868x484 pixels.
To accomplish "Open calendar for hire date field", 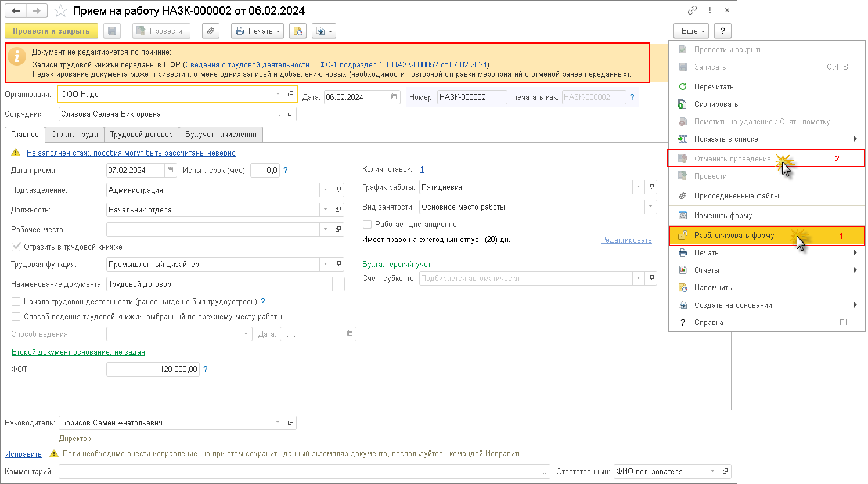I will click(x=171, y=170).
